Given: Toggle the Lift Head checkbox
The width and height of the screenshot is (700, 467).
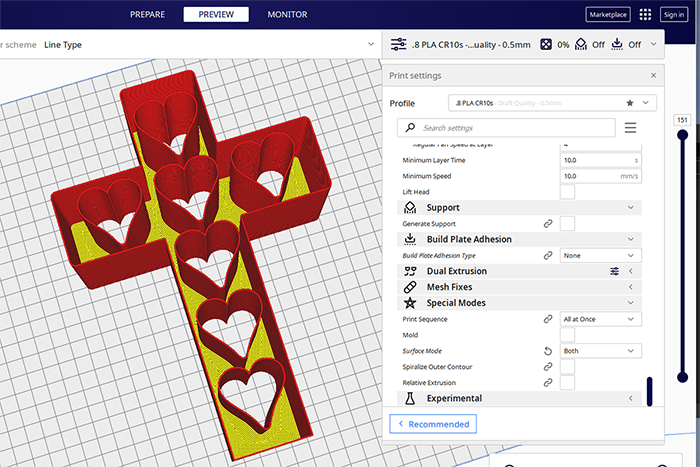Looking at the screenshot, I should coord(567,192).
